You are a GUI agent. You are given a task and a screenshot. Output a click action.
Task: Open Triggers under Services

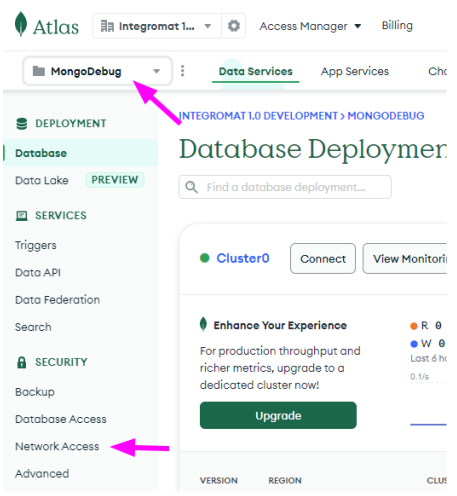[36, 245]
